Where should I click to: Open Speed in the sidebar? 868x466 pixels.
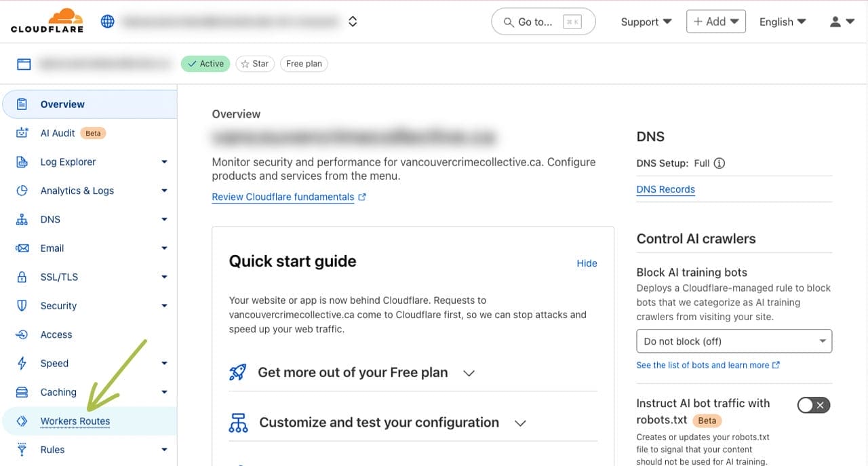click(54, 364)
